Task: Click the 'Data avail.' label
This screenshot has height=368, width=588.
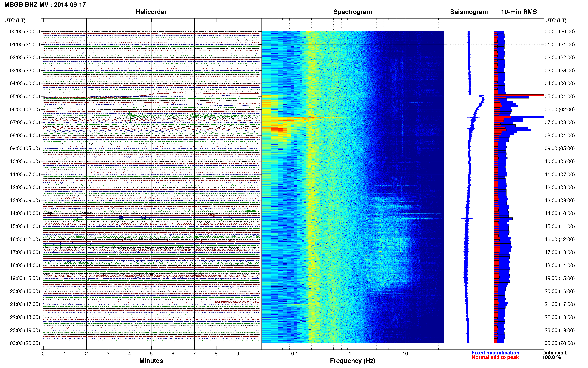Action: coord(555,353)
